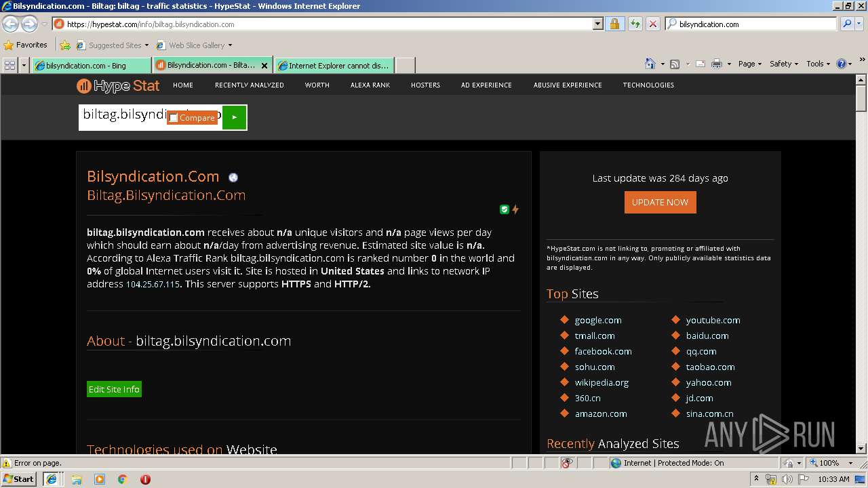Image resolution: width=868 pixels, height=488 pixels.
Task: Open Windows Media Player from taskbar
Action: (100, 479)
